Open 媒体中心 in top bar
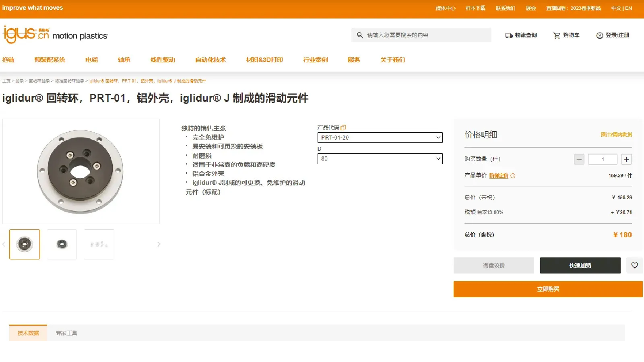This screenshot has height=362, width=644. coord(446,8)
